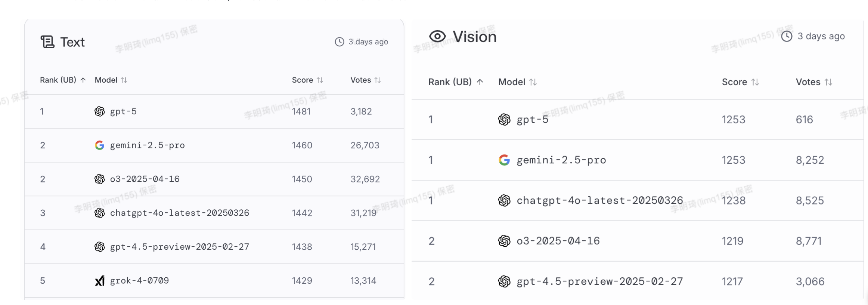Viewport: 868px width, 305px height.
Task: Click the clock icon in Vision panel header
Action: click(x=787, y=36)
